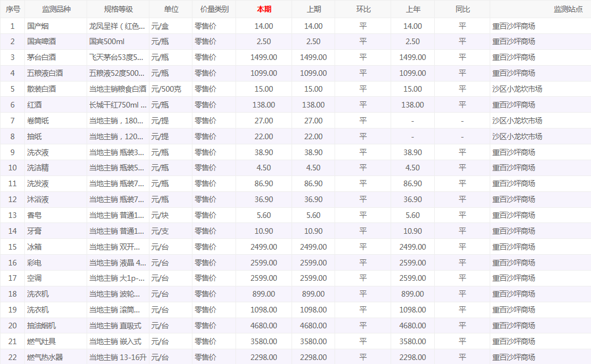The height and width of the screenshot is (364, 591).
Task: Select the 五粮液白酒 cell
Action: [x=45, y=73]
